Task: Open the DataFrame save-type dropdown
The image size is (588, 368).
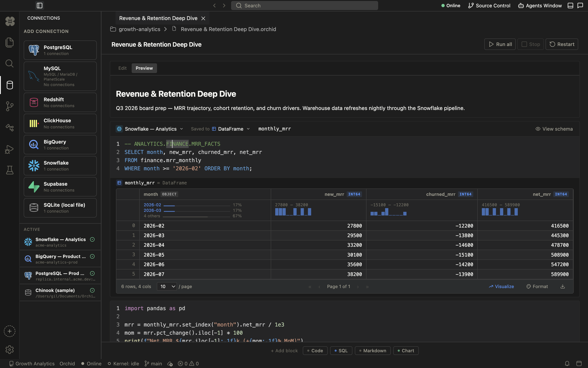Action: [231, 129]
